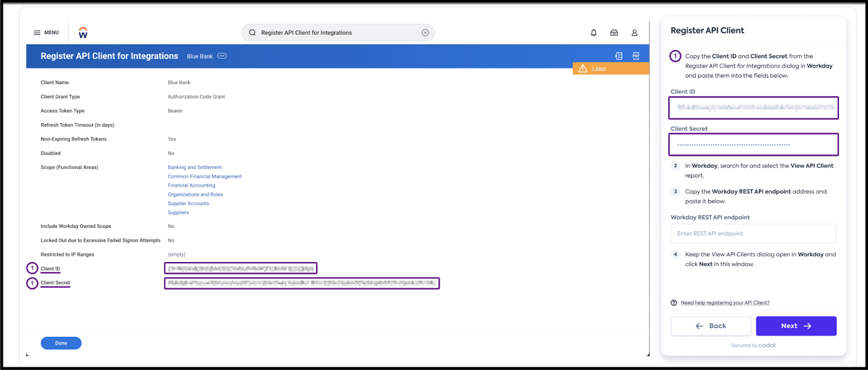The image size is (868, 370).
Task: Open Organizations and Roles link
Action: coord(195,194)
